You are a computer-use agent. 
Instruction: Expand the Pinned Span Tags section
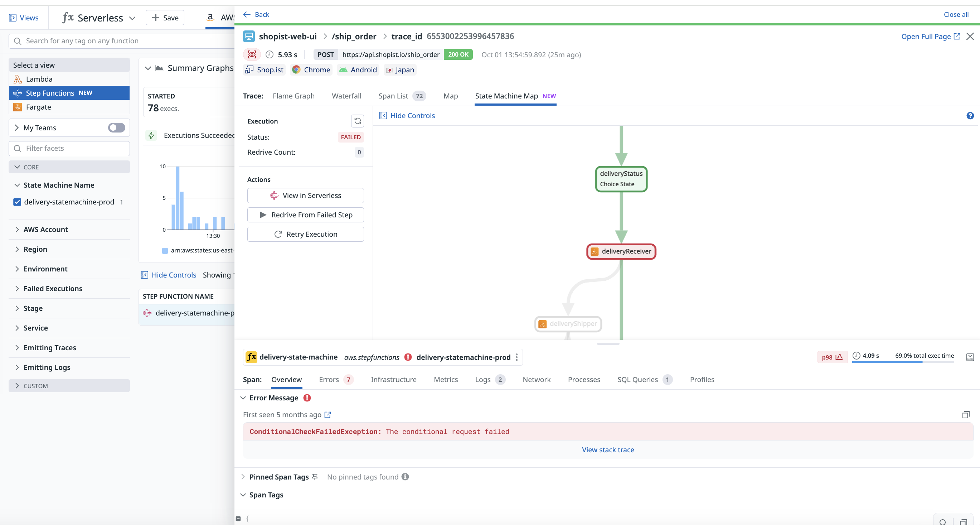pyautogui.click(x=243, y=477)
